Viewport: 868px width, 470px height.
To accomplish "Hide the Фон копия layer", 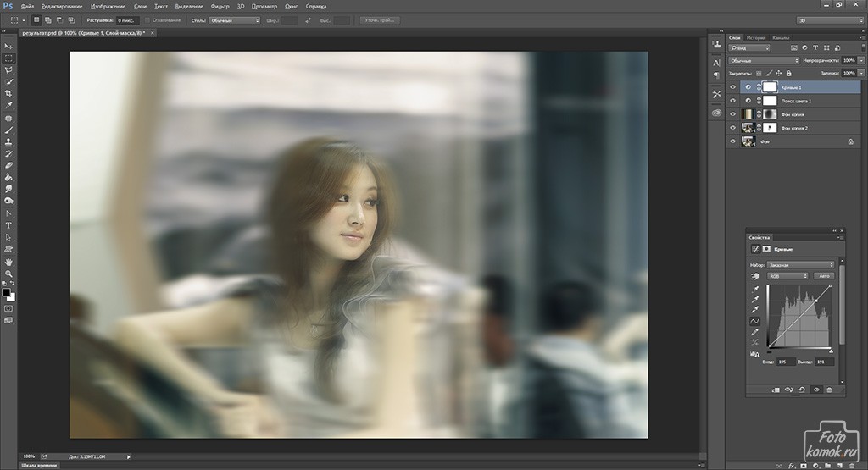I will (x=732, y=114).
